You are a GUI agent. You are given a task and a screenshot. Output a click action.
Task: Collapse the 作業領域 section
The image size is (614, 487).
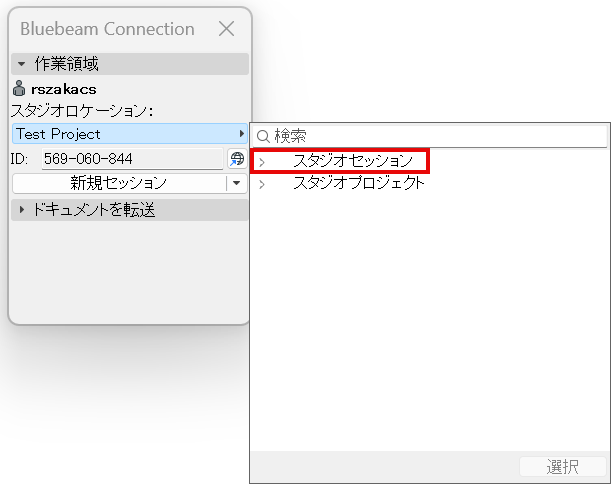[x=22, y=64]
